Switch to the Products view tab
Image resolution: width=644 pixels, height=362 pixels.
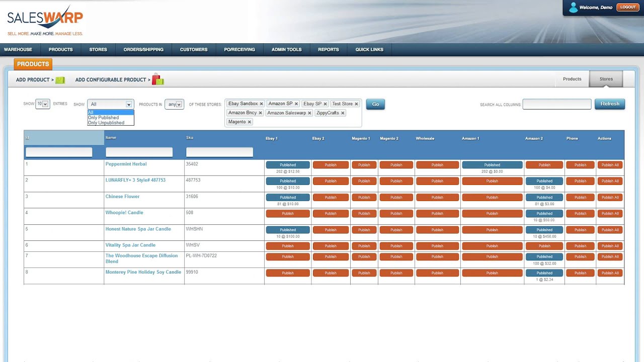(x=572, y=79)
